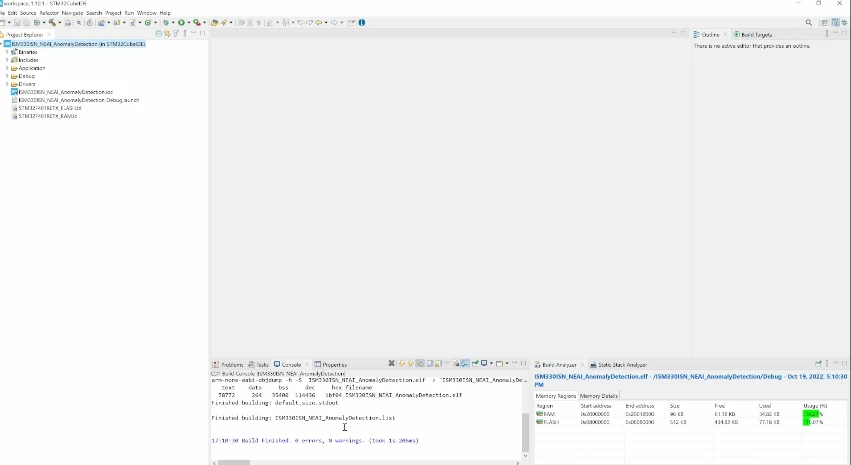The image size is (851, 465).
Task: Open Back history dropdown arrow
Action: [x=326, y=22]
